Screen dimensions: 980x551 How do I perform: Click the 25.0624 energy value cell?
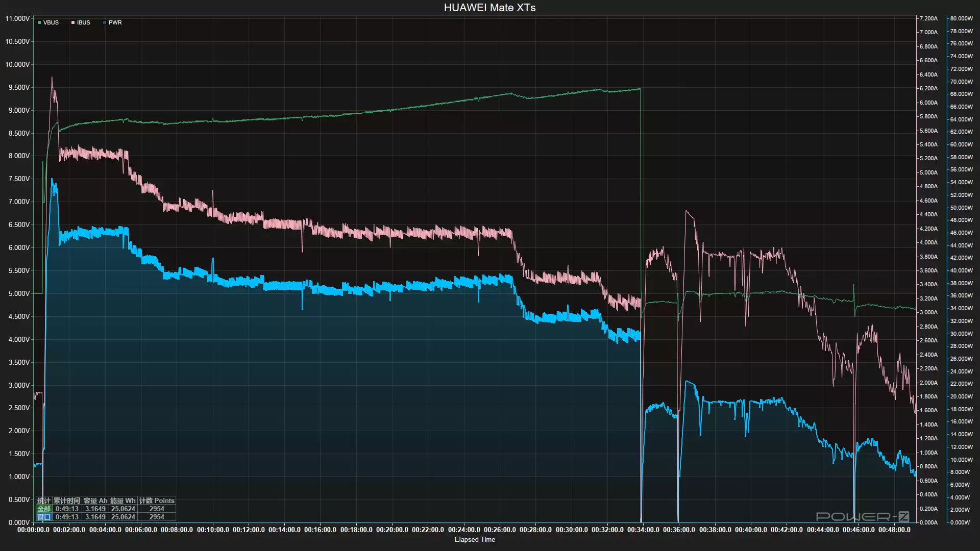point(122,509)
